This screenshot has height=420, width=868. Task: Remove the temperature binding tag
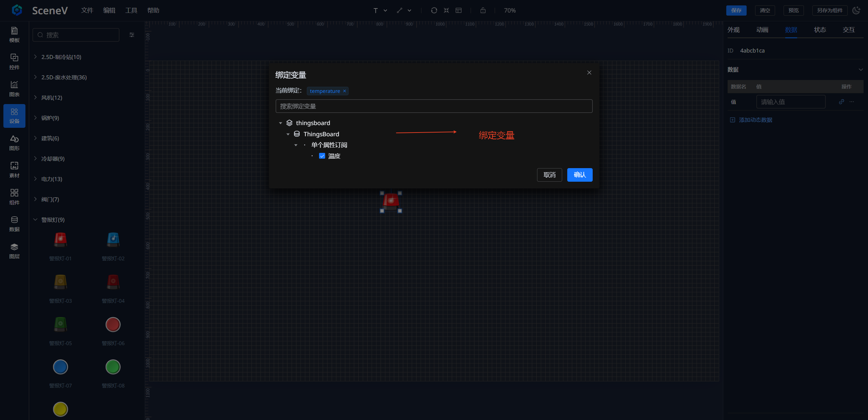pyautogui.click(x=344, y=91)
